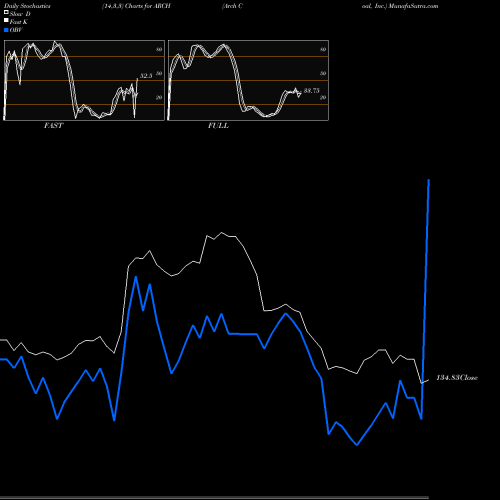Click the 20 level label in FAST chart
Screen dimensions: 500x500
coord(159,97)
